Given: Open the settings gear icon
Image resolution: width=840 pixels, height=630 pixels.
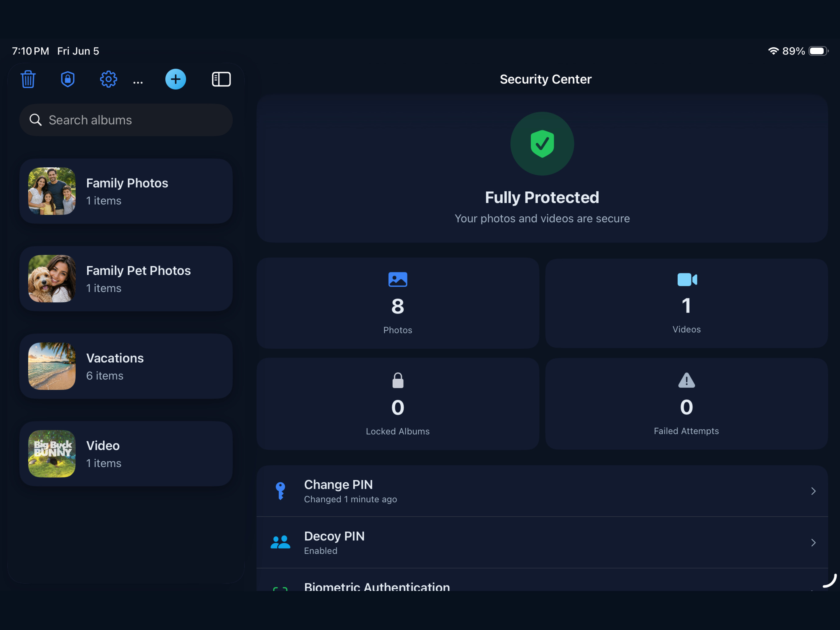Looking at the screenshot, I should coord(108,79).
